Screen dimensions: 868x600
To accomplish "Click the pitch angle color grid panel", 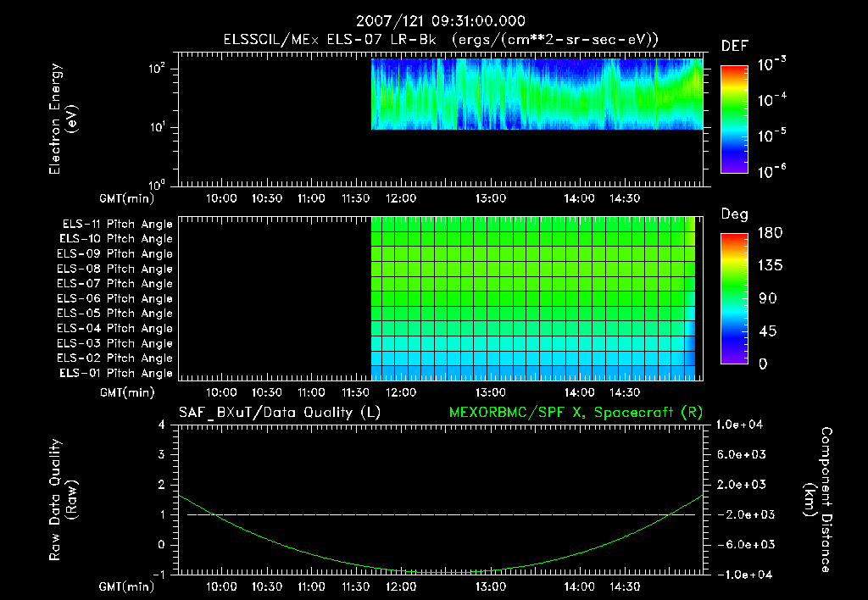I will 533,298.
